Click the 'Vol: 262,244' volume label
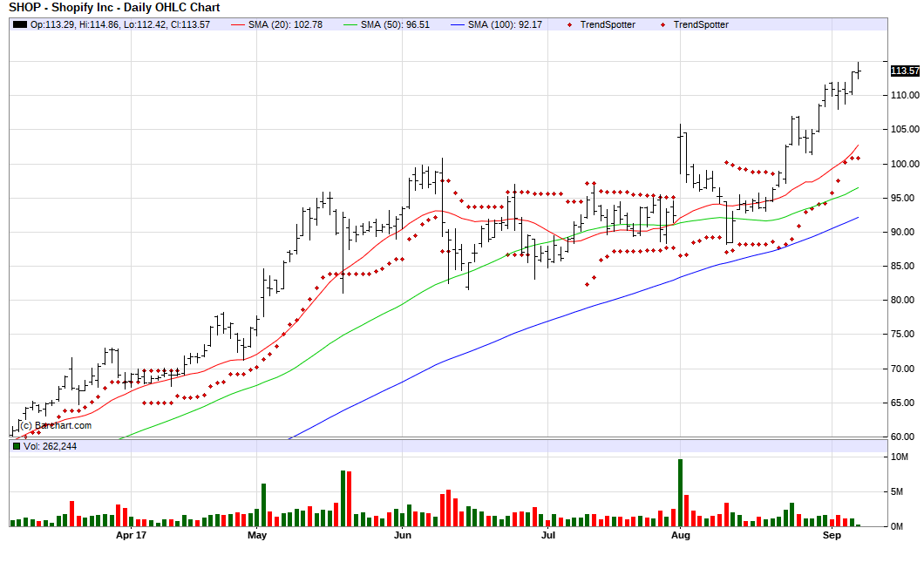 (x=50, y=446)
